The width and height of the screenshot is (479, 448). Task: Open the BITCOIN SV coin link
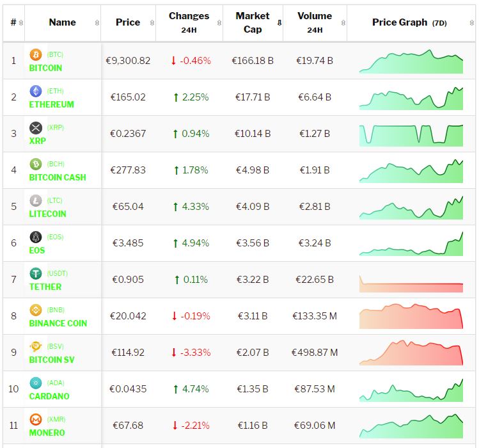click(x=52, y=360)
